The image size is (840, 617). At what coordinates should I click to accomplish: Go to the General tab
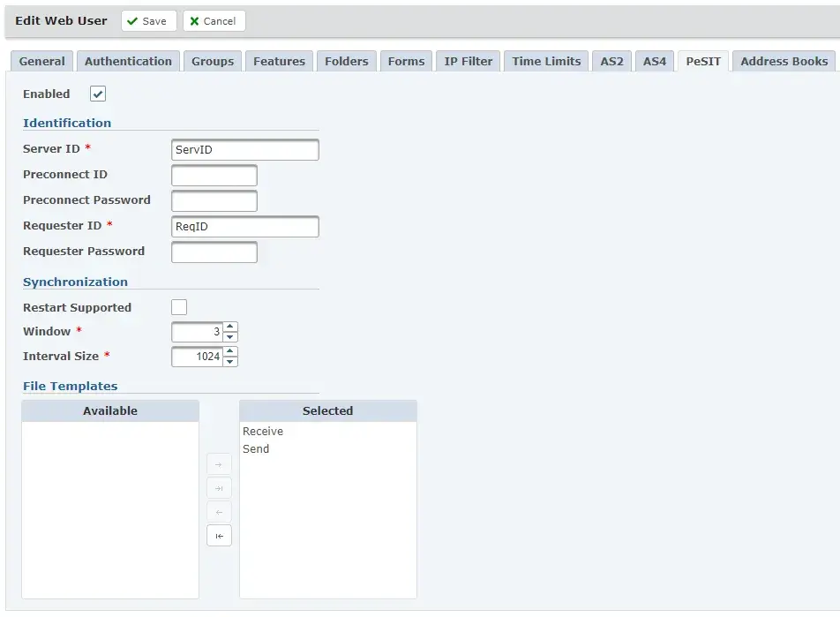[x=41, y=61]
